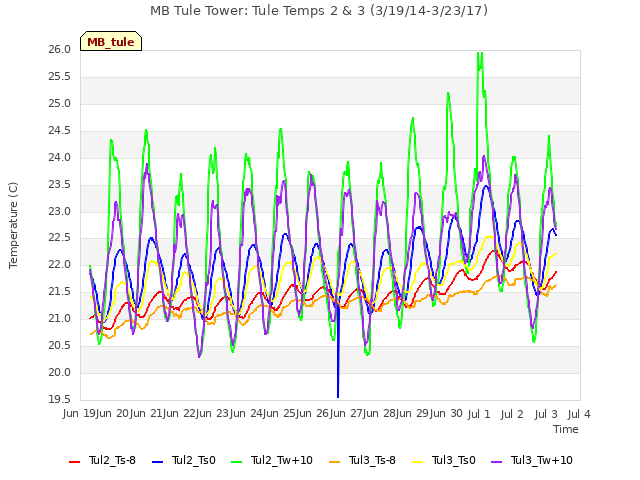
Task: Click the 19.5 y-axis tick label
Action: [x=60, y=400]
